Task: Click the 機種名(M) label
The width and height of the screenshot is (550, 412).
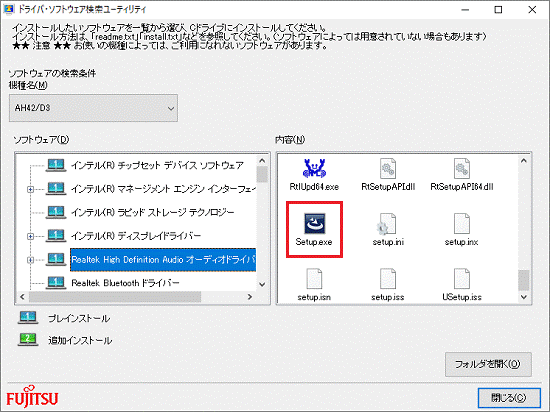Action: coord(28,85)
